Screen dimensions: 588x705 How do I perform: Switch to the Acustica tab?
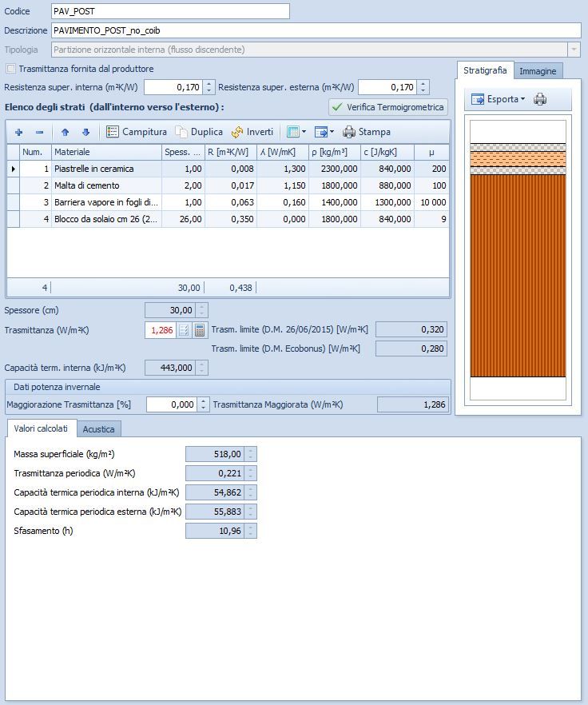[x=99, y=429]
